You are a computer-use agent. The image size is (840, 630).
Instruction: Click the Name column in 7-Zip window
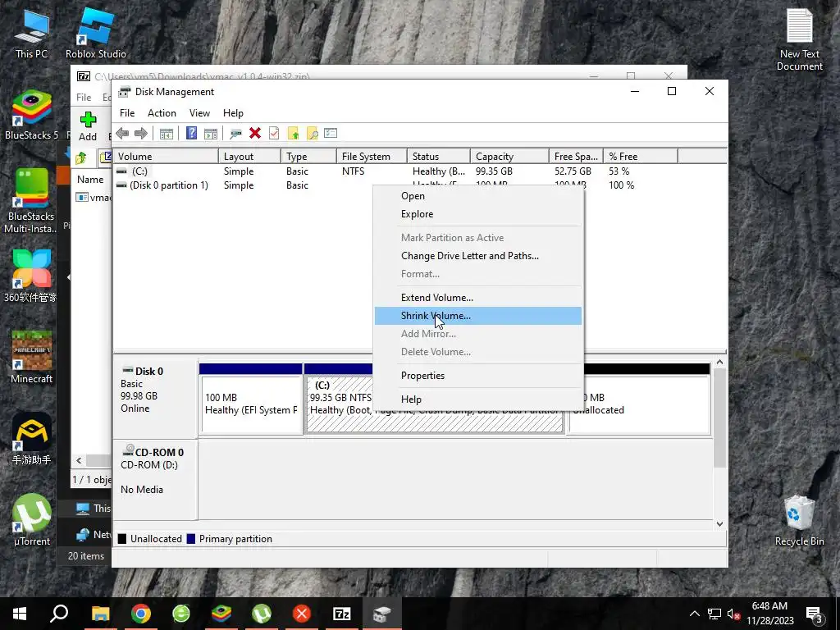tap(90, 180)
